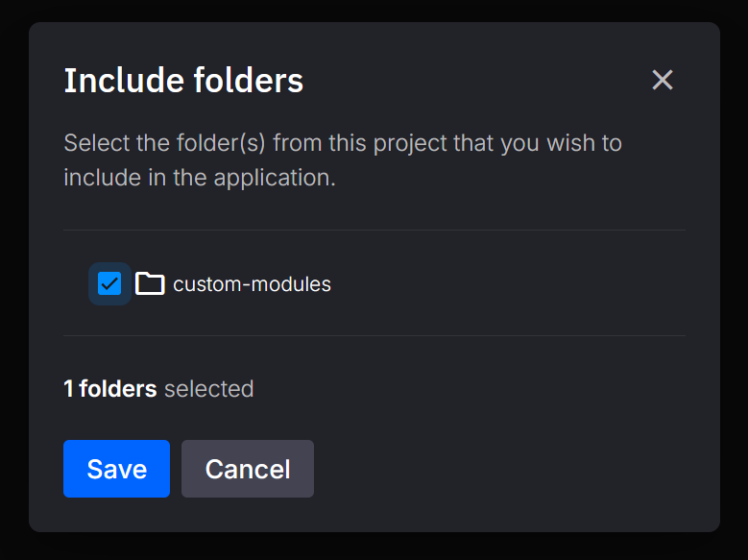Screen dimensions: 748x560
Task: Click the gray 'selected' status word
Action: click(208, 389)
